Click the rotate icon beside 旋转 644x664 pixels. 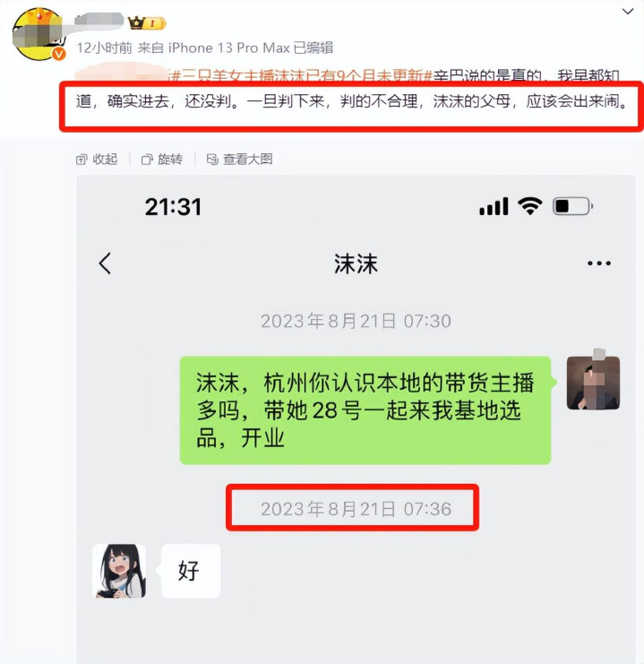[x=147, y=160]
